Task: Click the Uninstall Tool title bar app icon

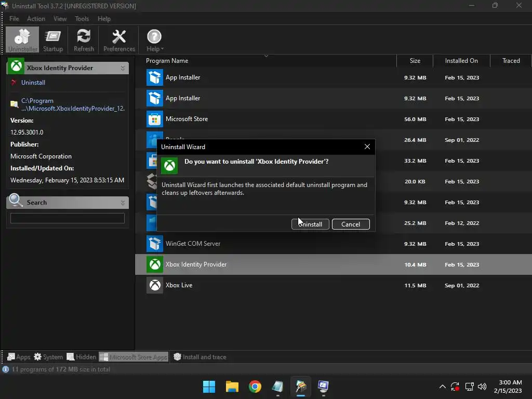Action: click(5, 5)
